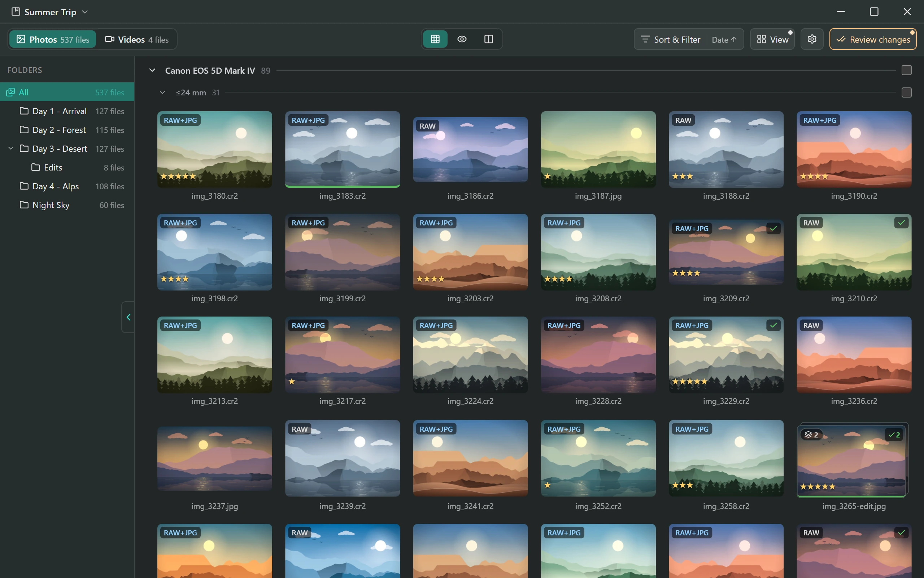924x578 pixels.
Task: Collapse Day 3 - Desert folder
Action: [x=11, y=148]
